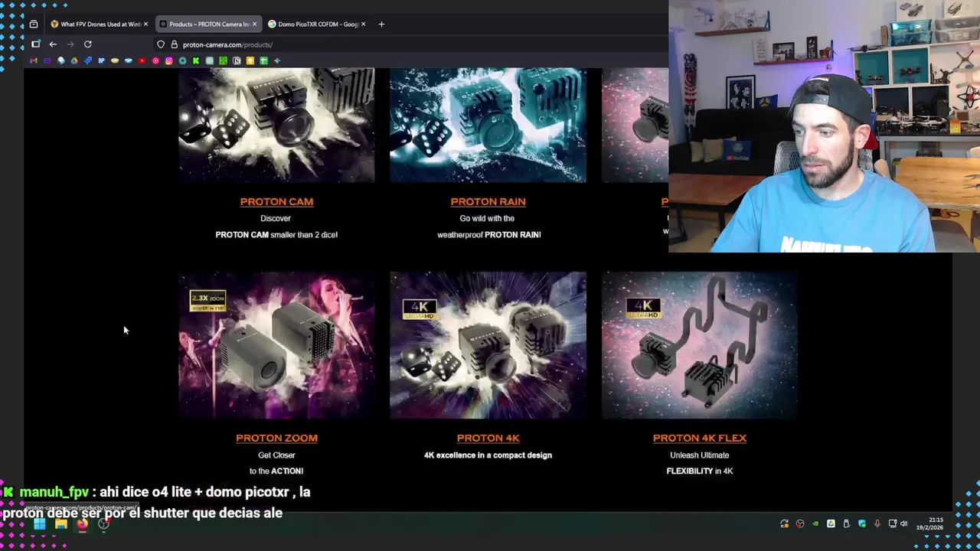Click the microphone tray icon
The width and height of the screenshot is (980, 551).
(877, 524)
